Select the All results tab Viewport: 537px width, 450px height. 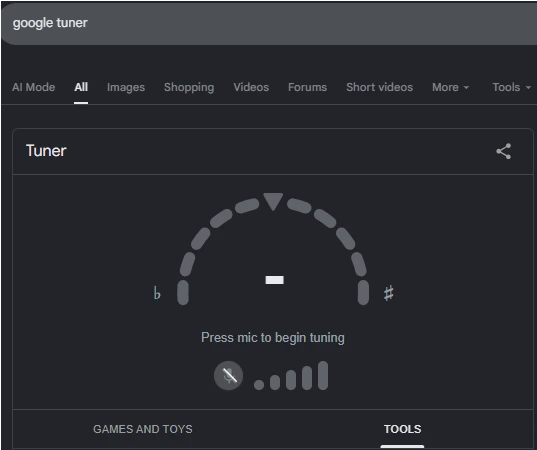pyautogui.click(x=81, y=87)
